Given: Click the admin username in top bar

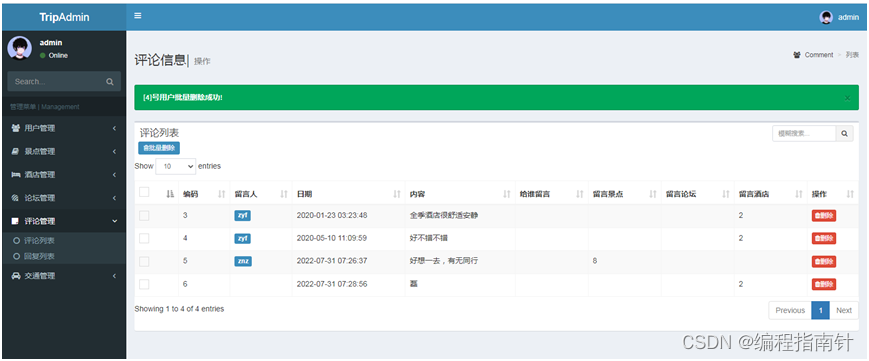Looking at the screenshot, I should pyautogui.click(x=848, y=17).
